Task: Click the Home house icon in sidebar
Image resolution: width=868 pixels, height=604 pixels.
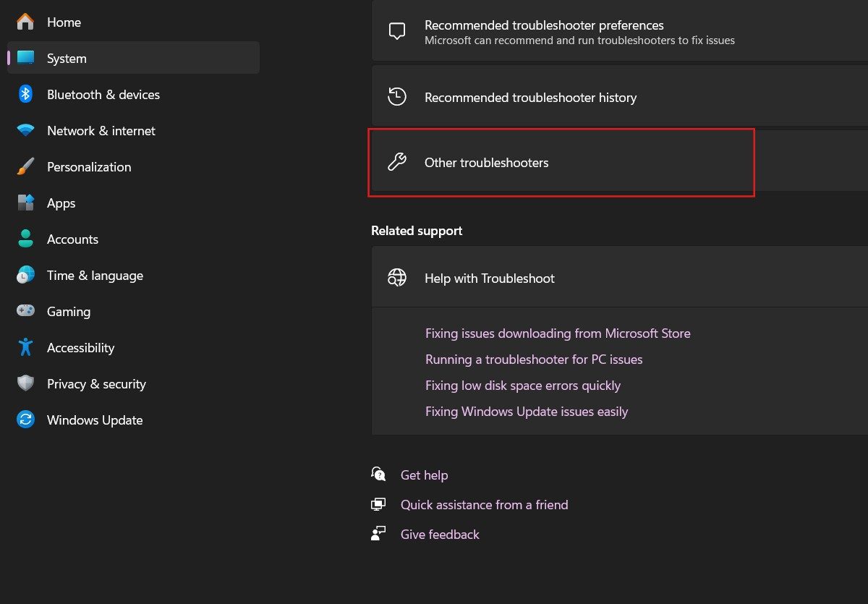Action: 25,22
